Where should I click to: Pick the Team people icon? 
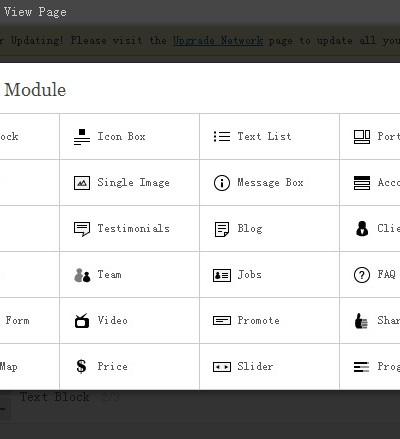(82, 275)
